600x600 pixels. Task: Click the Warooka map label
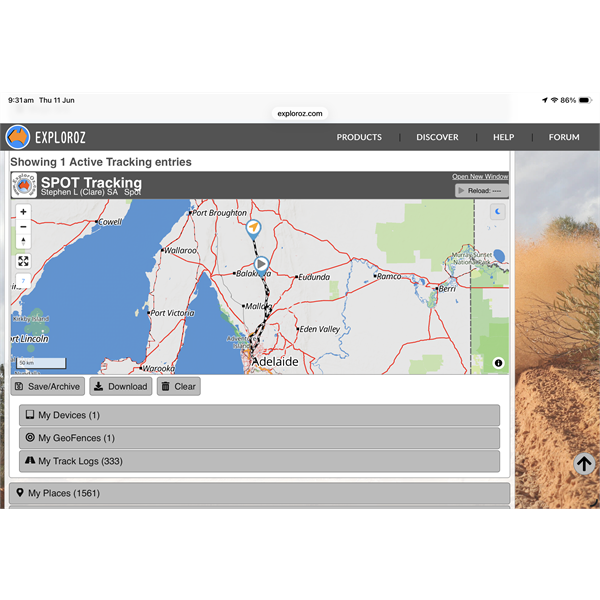coord(158,368)
